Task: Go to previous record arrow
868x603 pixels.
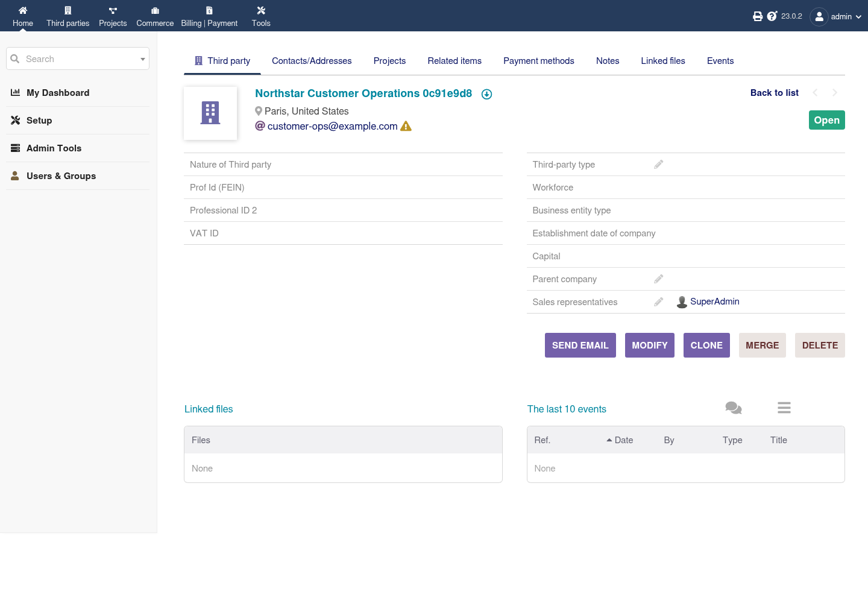Action: tap(815, 92)
